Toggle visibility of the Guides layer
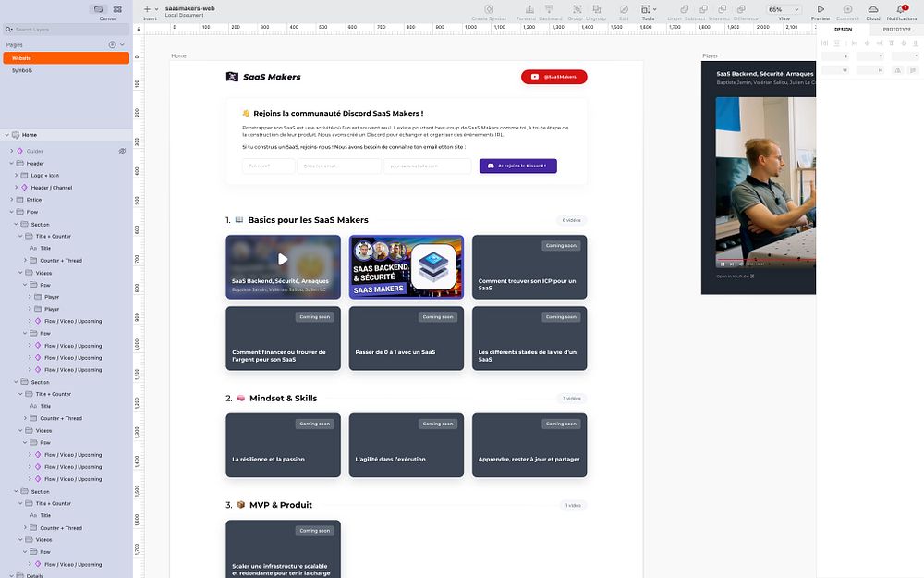 click(x=122, y=151)
